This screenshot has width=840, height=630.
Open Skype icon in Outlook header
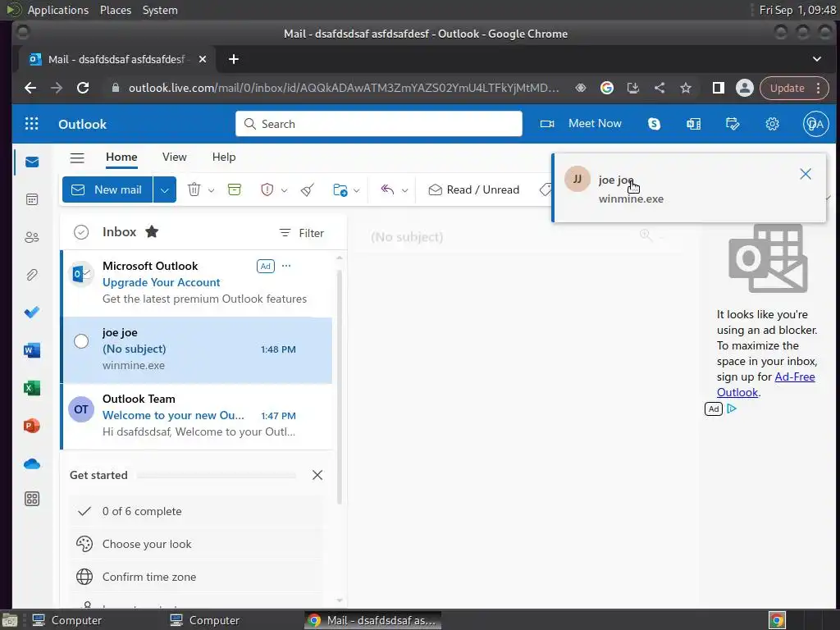click(654, 124)
